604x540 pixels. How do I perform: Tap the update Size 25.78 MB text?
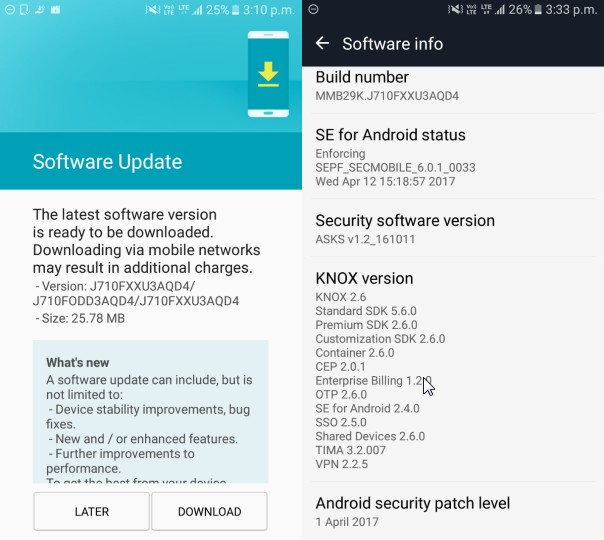tap(80, 318)
